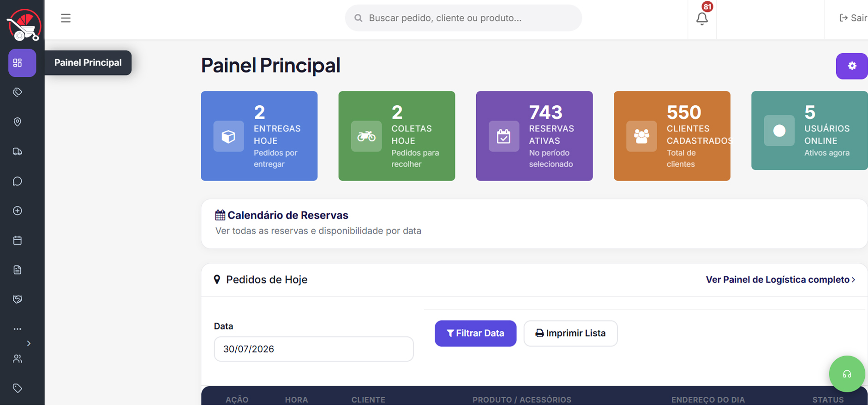Click the ENDEREÇO DO DIA column header

click(x=708, y=400)
